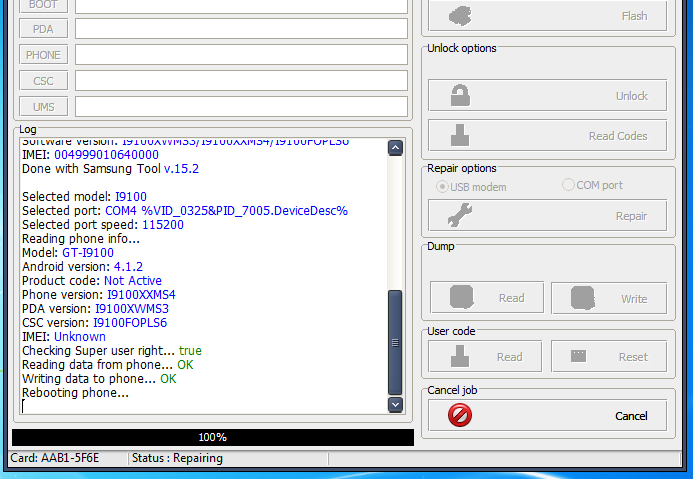Click the User code Reset icon
The width and height of the screenshot is (699, 479).
point(579,356)
